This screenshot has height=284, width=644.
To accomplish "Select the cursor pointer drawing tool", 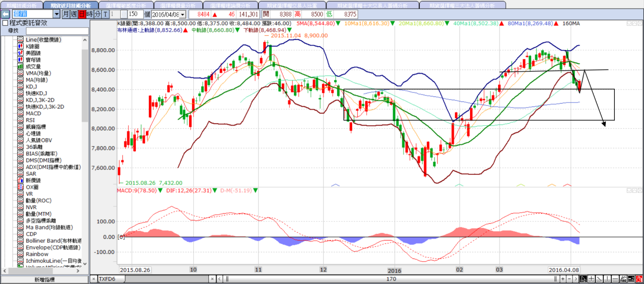I will click(x=583, y=279).
